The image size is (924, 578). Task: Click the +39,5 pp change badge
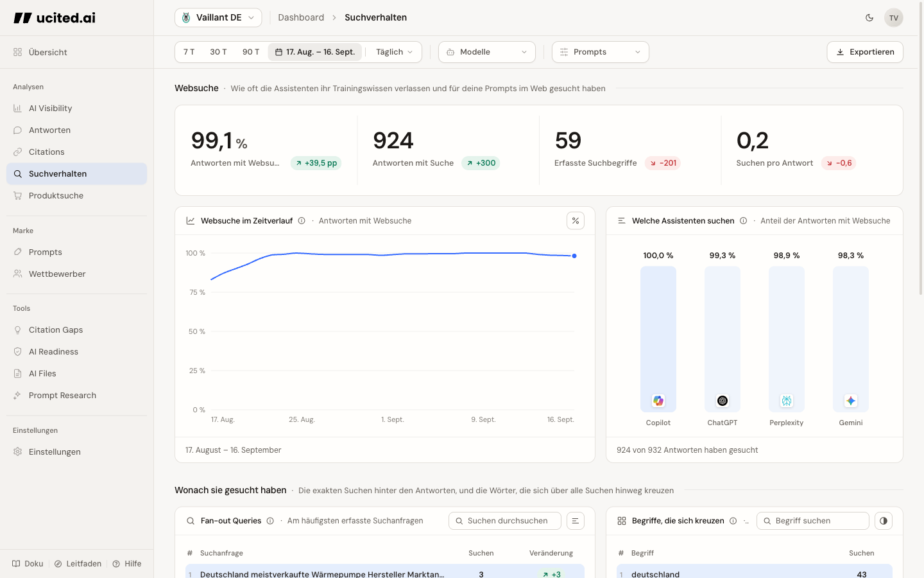click(316, 163)
